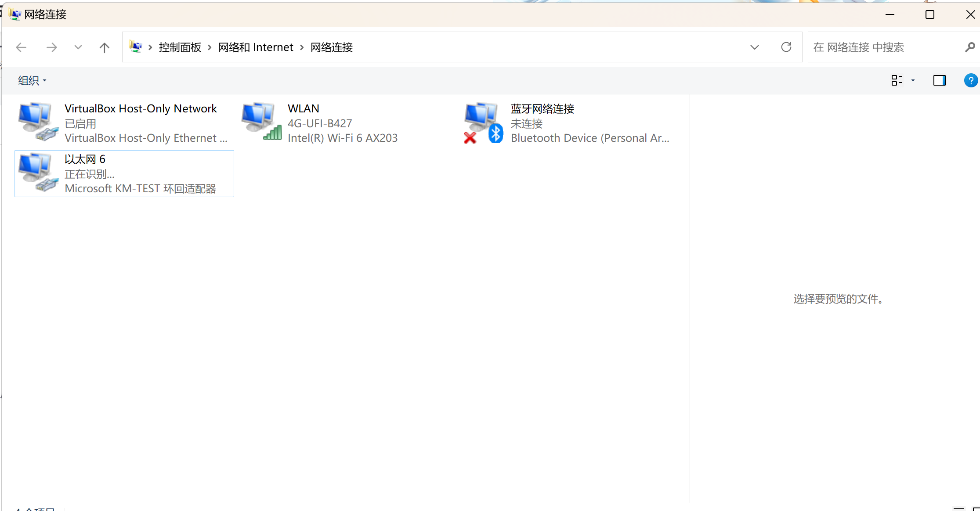This screenshot has height=511, width=980.
Task: Close the 网络连接 window
Action: pyautogui.click(x=971, y=14)
